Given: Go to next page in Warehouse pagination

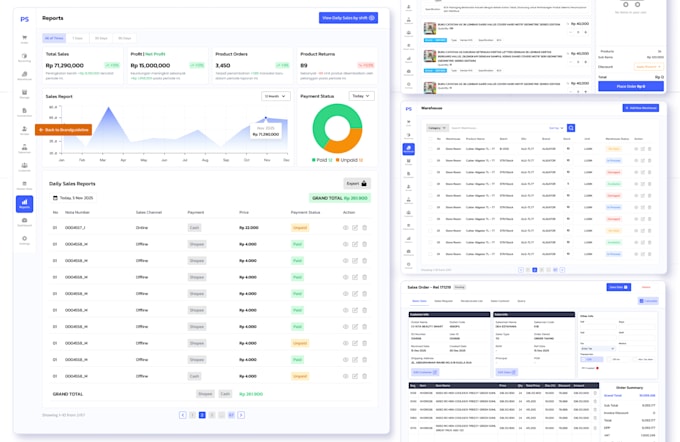Looking at the screenshot, I should tap(562, 270).
